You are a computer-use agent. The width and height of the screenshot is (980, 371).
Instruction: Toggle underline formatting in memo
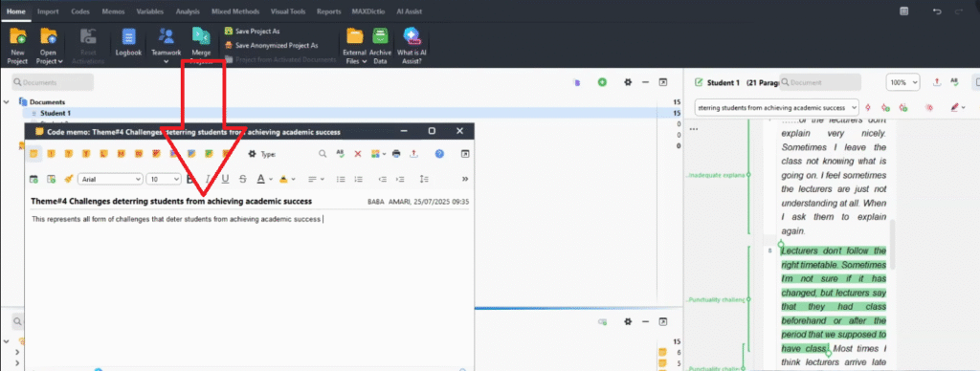(226, 179)
